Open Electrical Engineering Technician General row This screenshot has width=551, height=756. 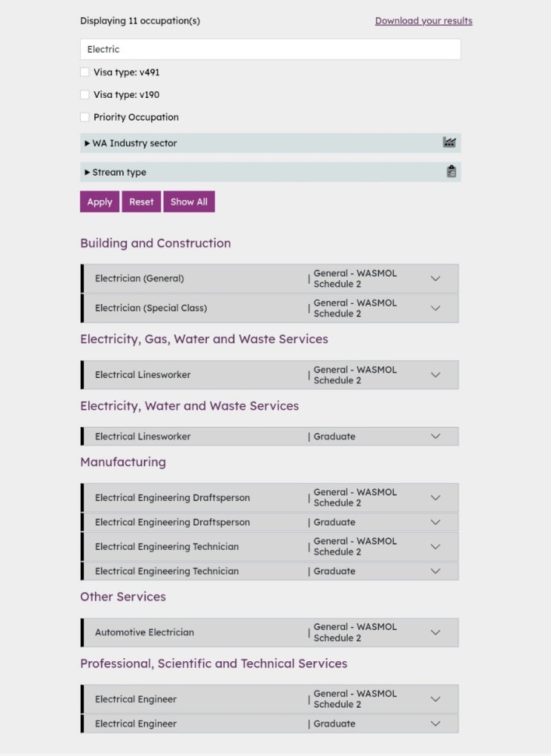pos(269,547)
